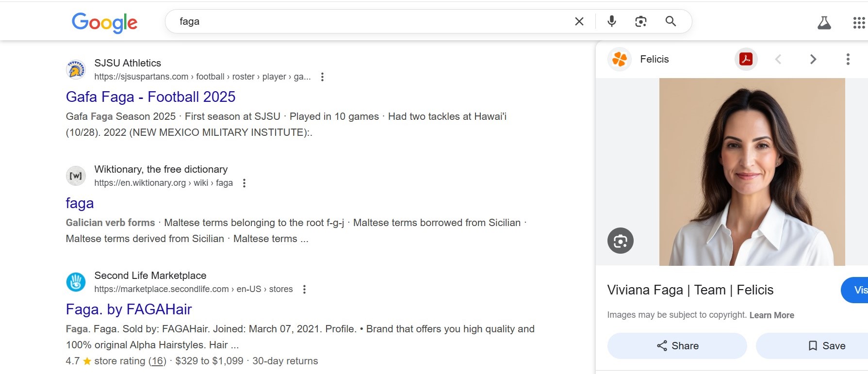
Task: Open Search Labs flask icon
Action: 824,22
